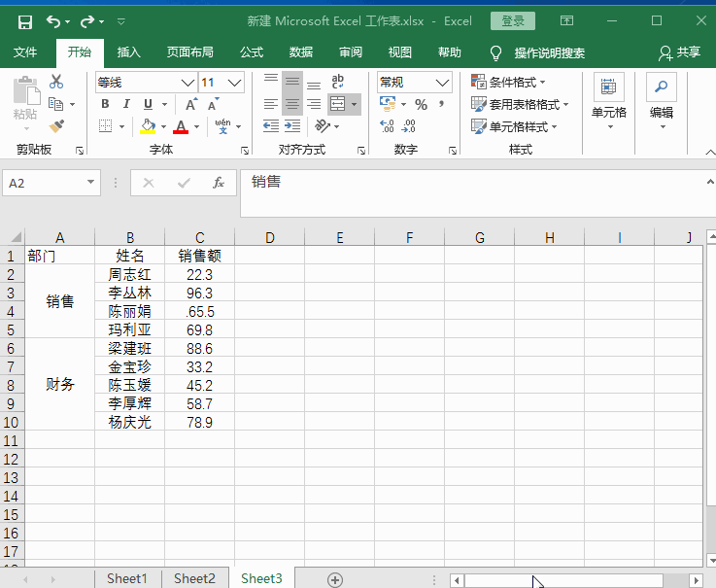Increase font size with large A
Screen dimensions: 716x588
191,104
